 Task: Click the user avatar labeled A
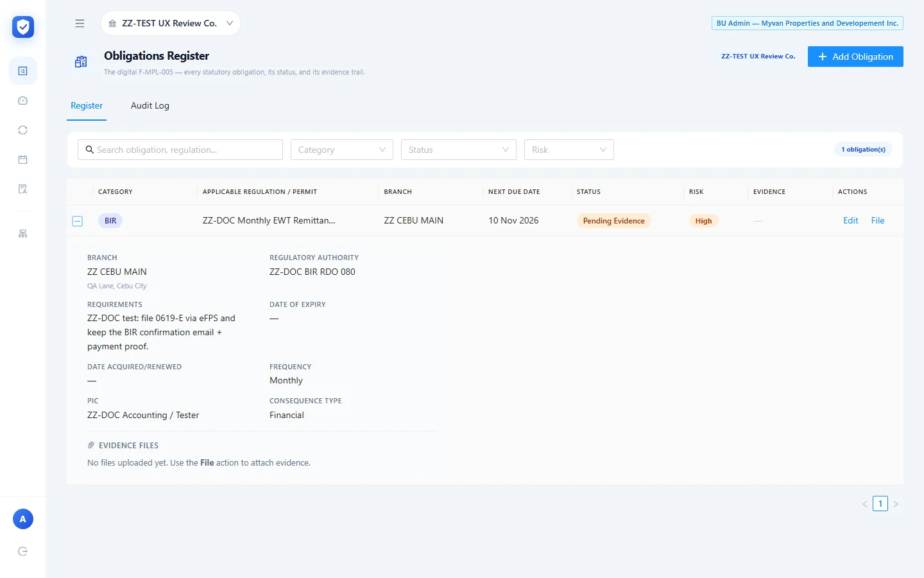[x=23, y=519]
